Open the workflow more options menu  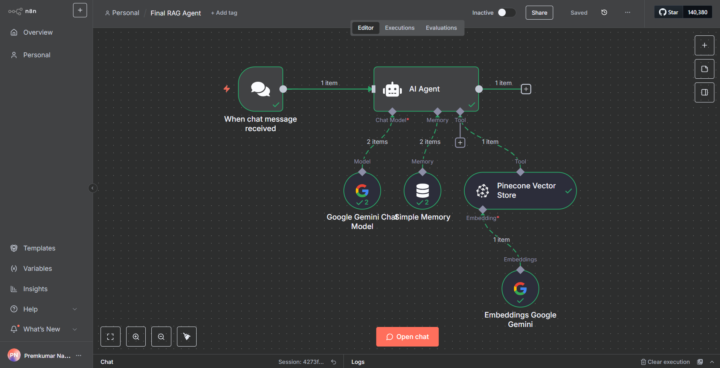click(x=627, y=12)
